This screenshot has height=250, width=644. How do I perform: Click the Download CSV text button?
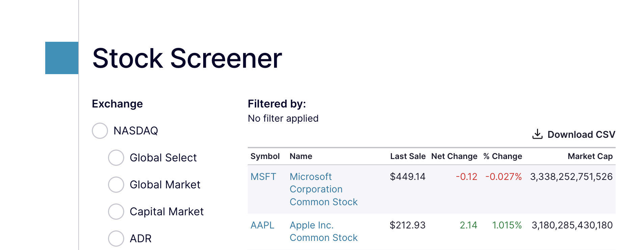581,134
